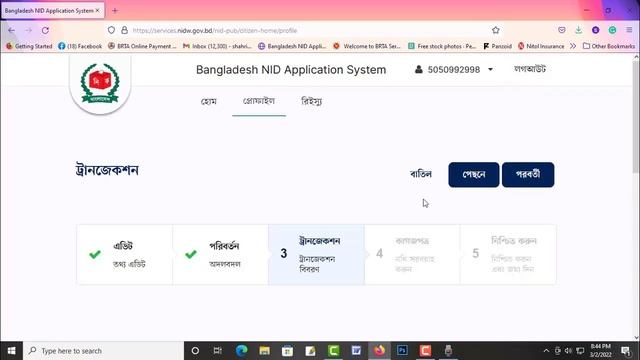This screenshot has width=640, height=360.
Task: Open Task View on the taskbar
Action: coord(218,351)
